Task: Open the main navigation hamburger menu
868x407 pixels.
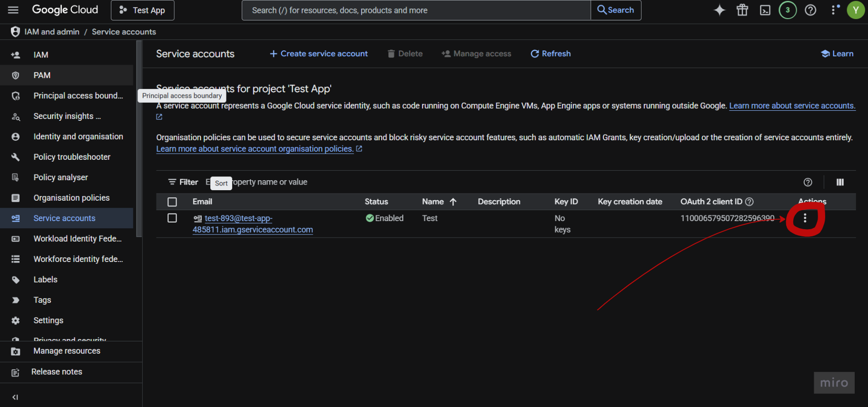Action: (x=13, y=10)
